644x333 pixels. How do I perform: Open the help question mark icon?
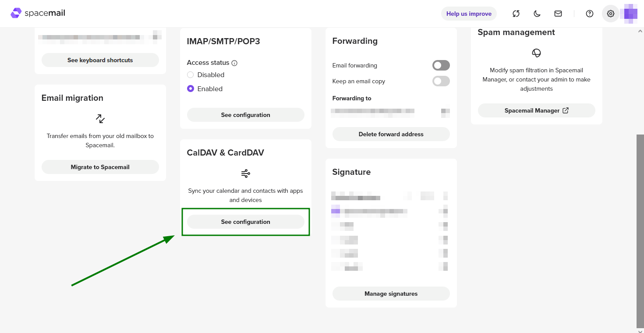point(590,14)
